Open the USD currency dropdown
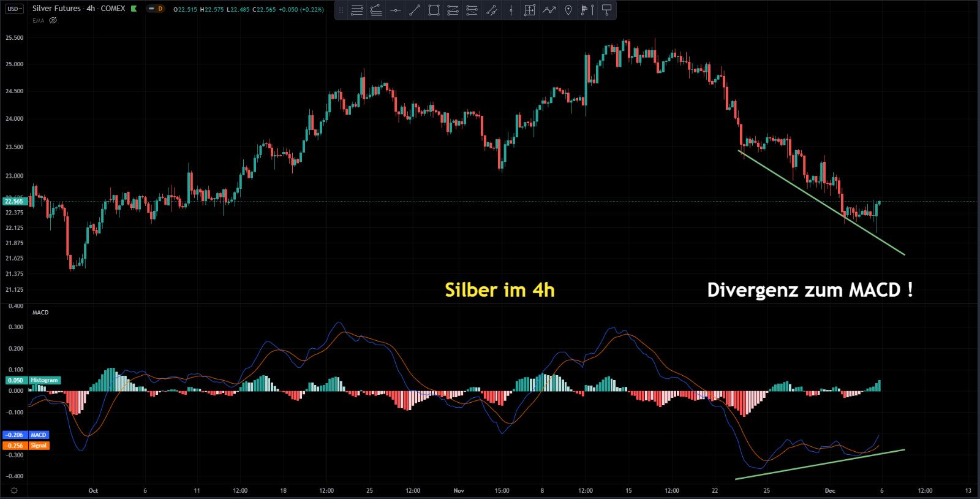The image size is (980, 499). click(14, 9)
